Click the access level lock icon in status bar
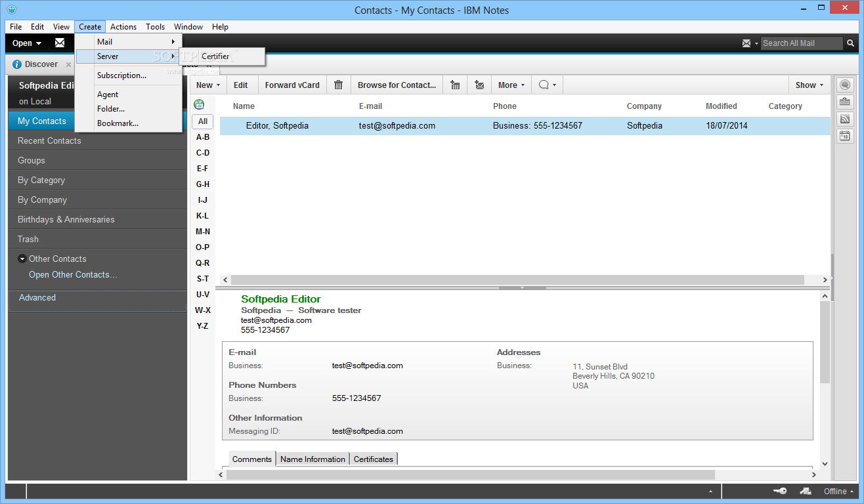 coord(806,492)
